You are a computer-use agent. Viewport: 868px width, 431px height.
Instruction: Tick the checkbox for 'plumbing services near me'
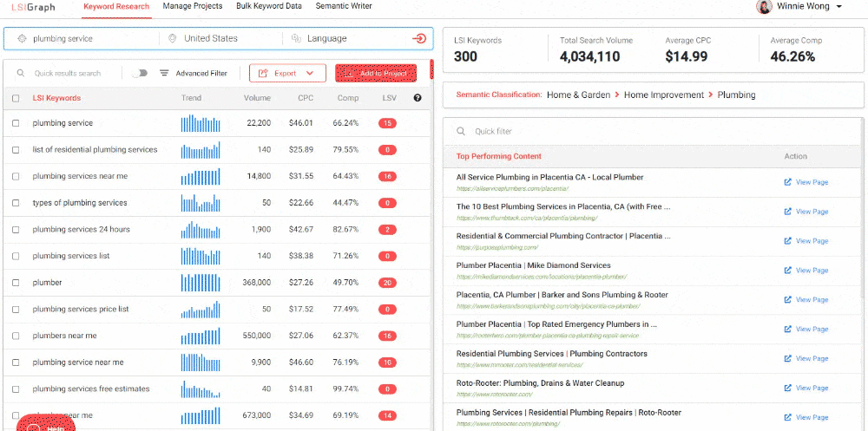pos(16,176)
